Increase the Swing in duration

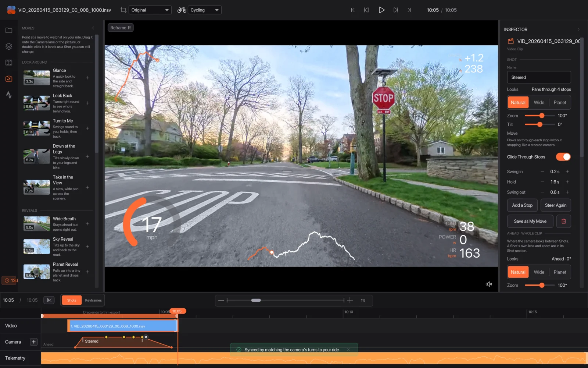(567, 171)
